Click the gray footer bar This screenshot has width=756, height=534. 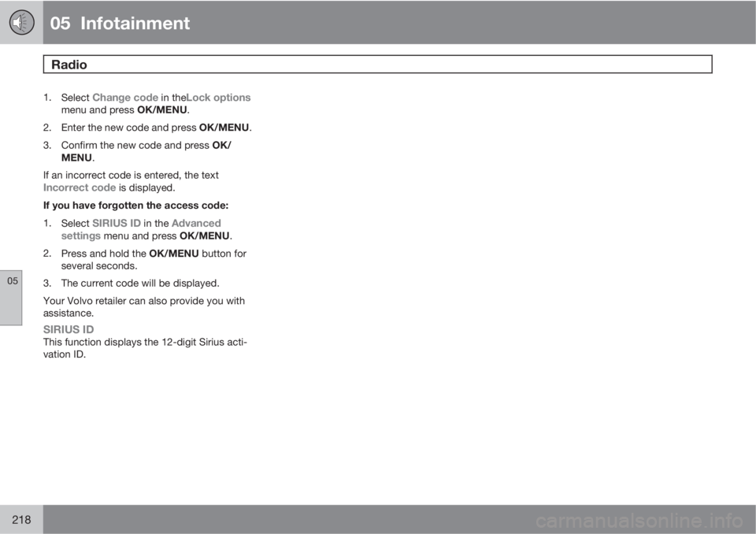(x=399, y=520)
